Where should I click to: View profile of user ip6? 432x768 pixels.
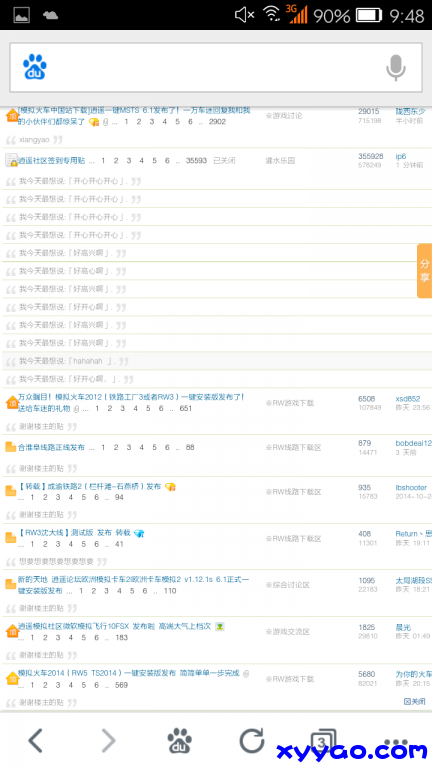(401, 156)
